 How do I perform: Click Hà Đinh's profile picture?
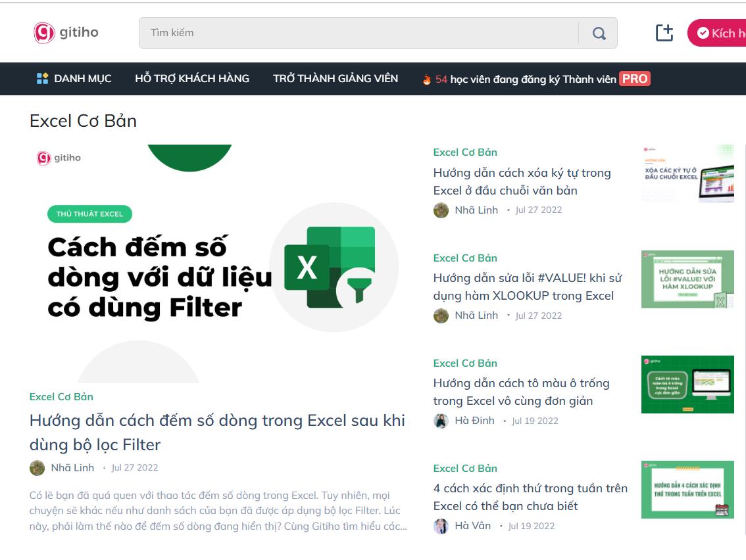point(439,421)
